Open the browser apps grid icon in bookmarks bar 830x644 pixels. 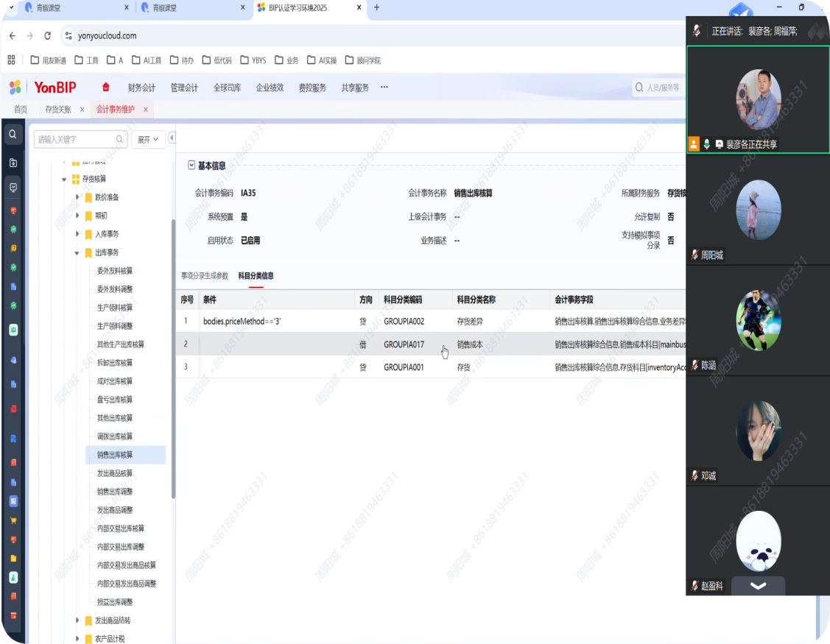click(12, 60)
